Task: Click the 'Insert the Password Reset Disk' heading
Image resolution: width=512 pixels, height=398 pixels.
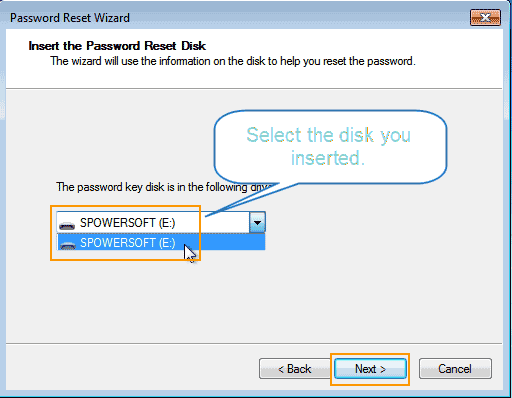Action: [x=117, y=46]
